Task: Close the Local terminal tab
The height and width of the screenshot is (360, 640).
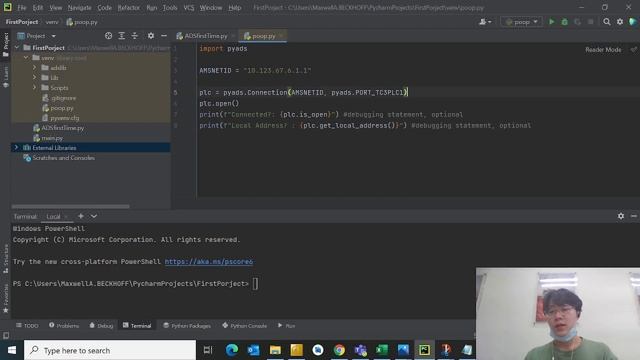Action: (66, 216)
